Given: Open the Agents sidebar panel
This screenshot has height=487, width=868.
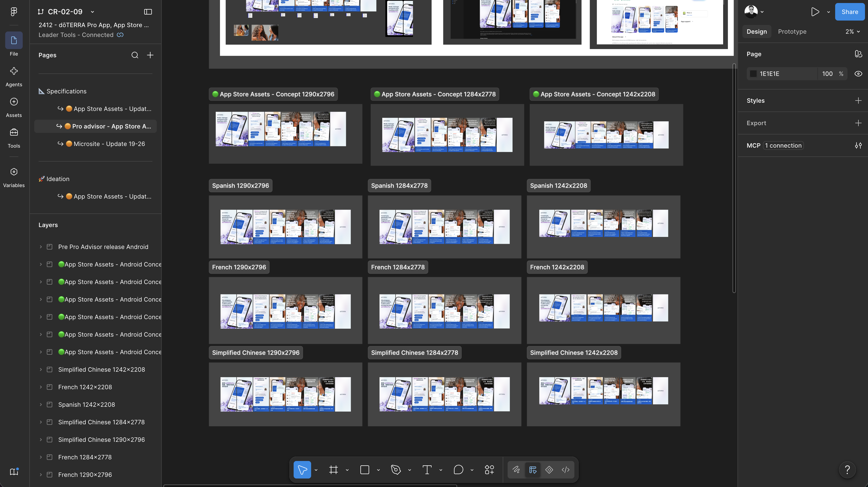Looking at the screenshot, I should 14,76.
